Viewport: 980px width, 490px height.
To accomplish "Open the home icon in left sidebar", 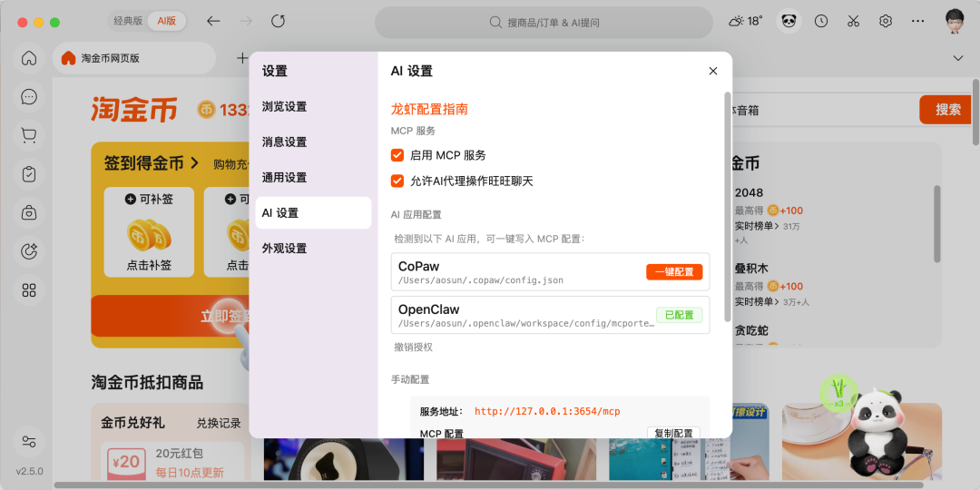I will click(x=29, y=59).
